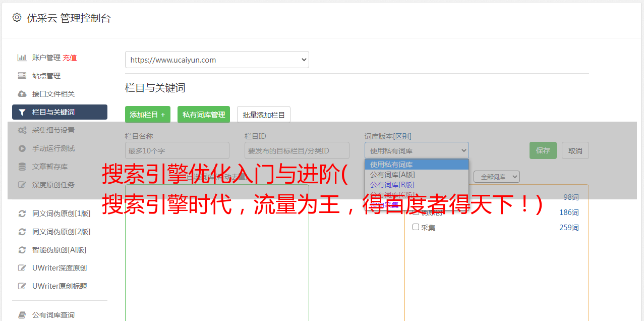Click the gear icon beside 优采云 管理控制台

(x=17, y=18)
